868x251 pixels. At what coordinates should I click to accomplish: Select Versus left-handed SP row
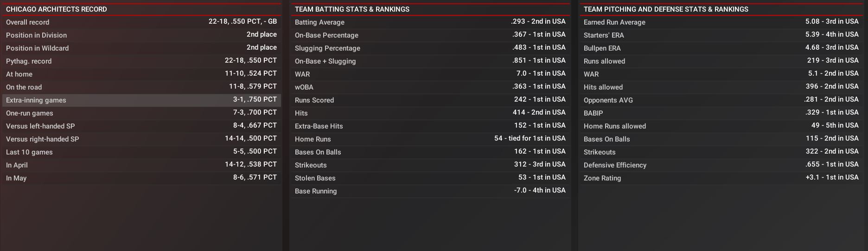(x=141, y=126)
